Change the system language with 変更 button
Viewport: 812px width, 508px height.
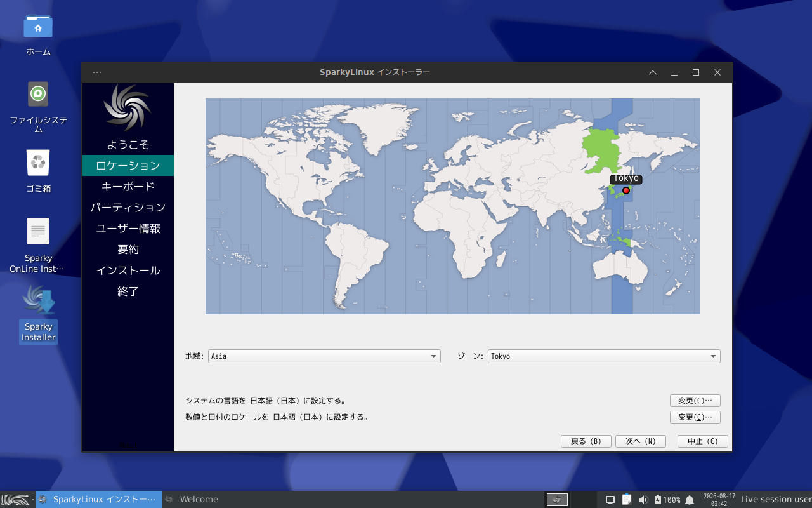coord(695,401)
